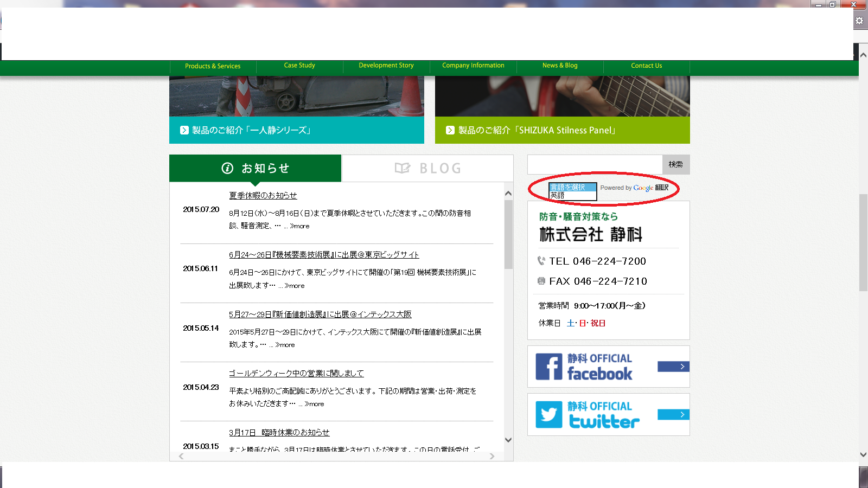
Task: Click more link of 6月24日 entry
Action: (x=295, y=286)
